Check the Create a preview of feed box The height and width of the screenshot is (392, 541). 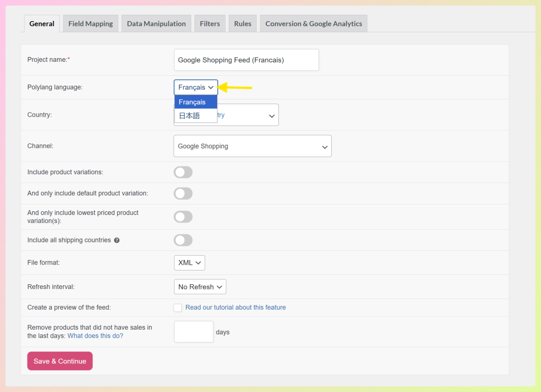coord(178,307)
